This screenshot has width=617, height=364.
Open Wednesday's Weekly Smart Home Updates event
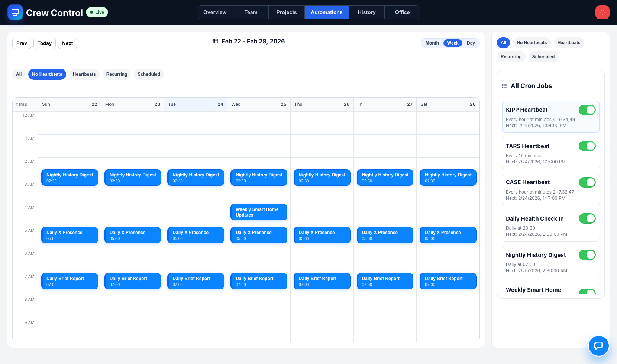[x=259, y=212]
